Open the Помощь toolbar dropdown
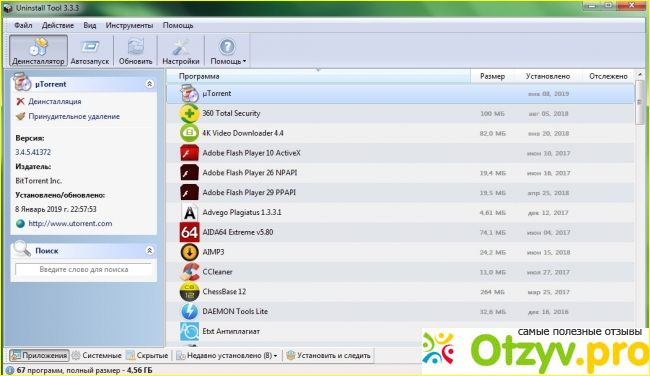 tap(228, 51)
